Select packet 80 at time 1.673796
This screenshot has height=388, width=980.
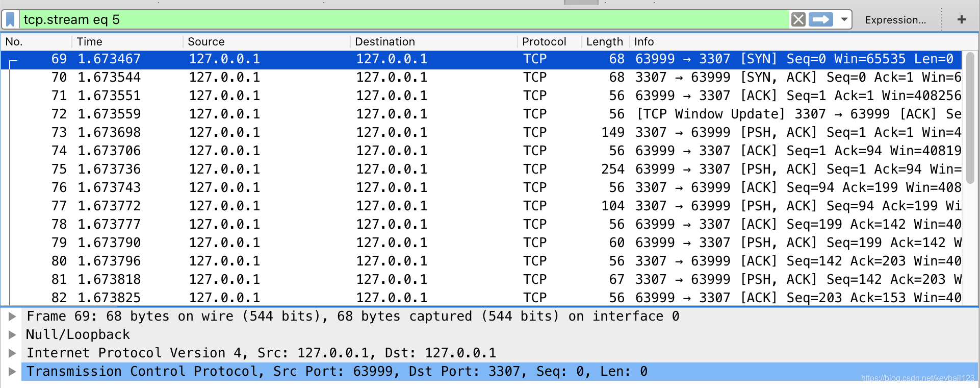(481, 261)
